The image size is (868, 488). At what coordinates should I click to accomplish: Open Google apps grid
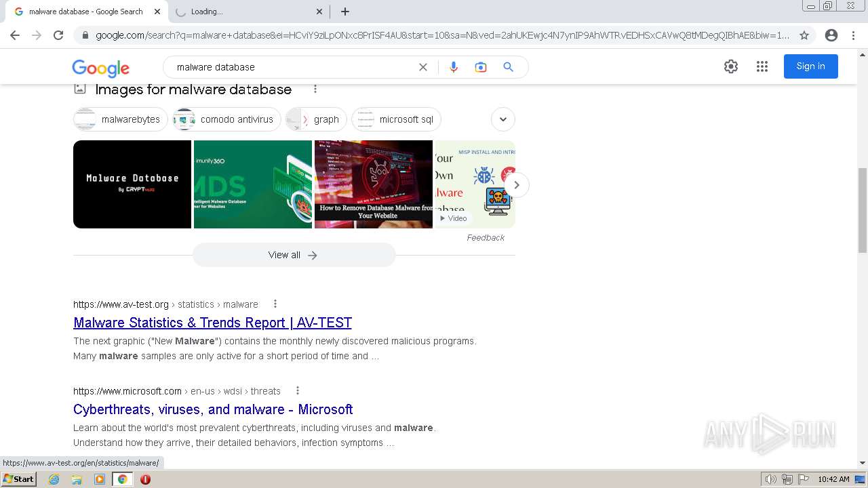pyautogui.click(x=762, y=66)
